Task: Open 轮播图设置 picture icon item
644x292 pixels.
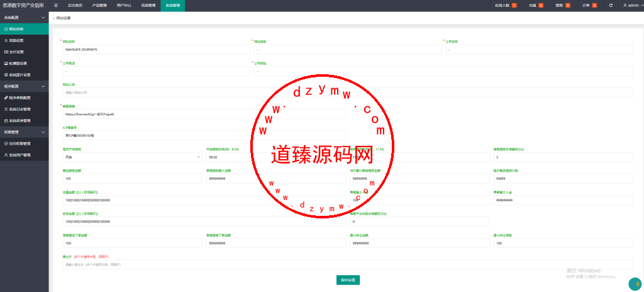Action: 6,64
